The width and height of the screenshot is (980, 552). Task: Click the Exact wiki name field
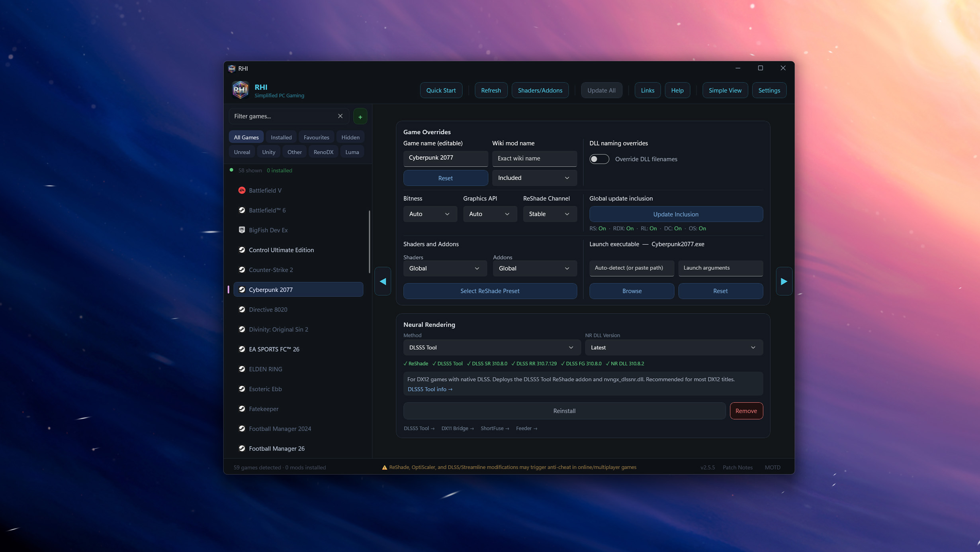click(x=534, y=159)
